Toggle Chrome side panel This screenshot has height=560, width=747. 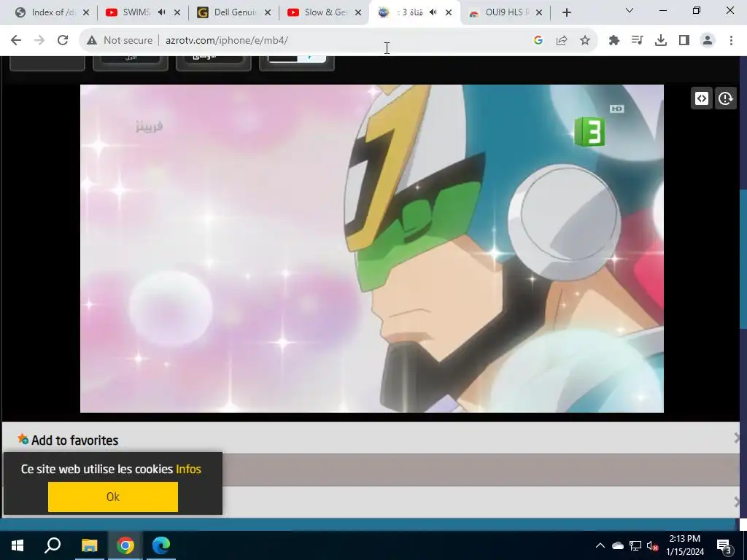pos(684,41)
